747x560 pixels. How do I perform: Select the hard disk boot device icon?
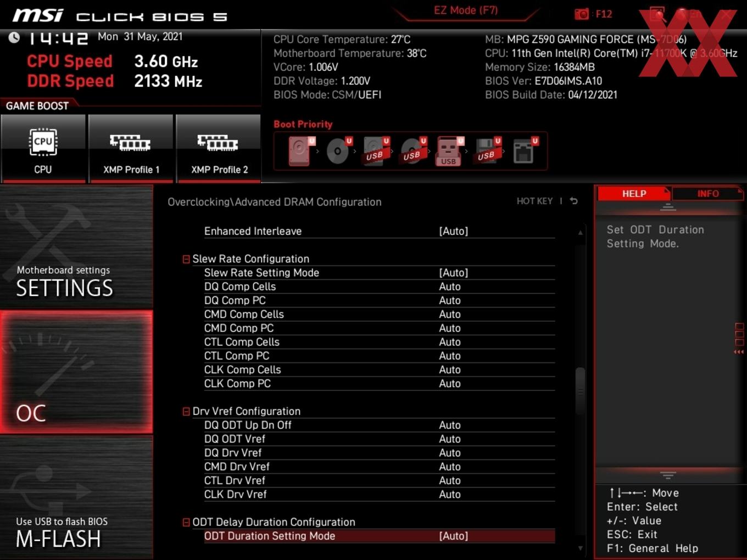pos(302,151)
